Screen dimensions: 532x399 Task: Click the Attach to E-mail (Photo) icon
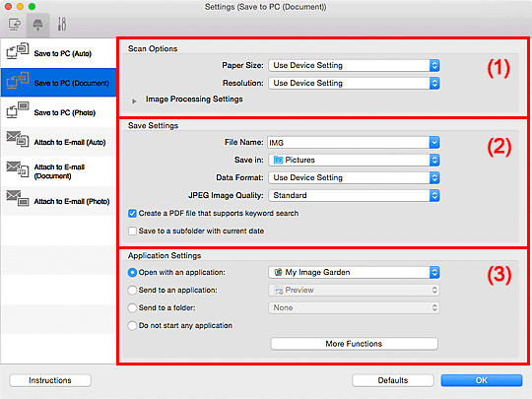pyautogui.click(x=18, y=198)
